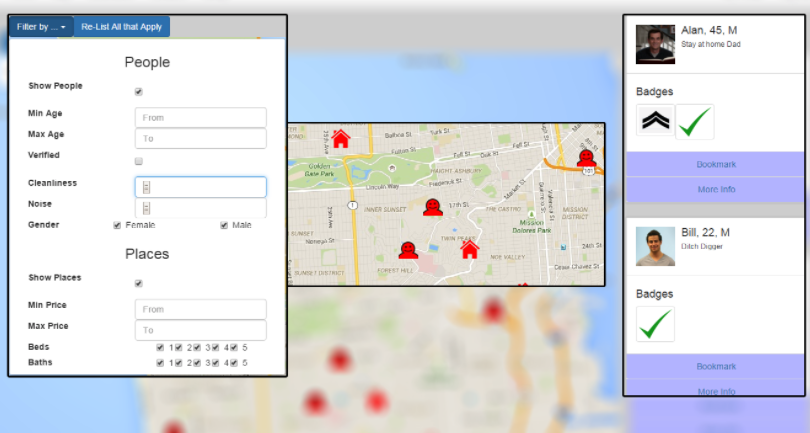Toggle the Show People checkbox
The width and height of the screenshot is (810, 433).
[138, 92]
